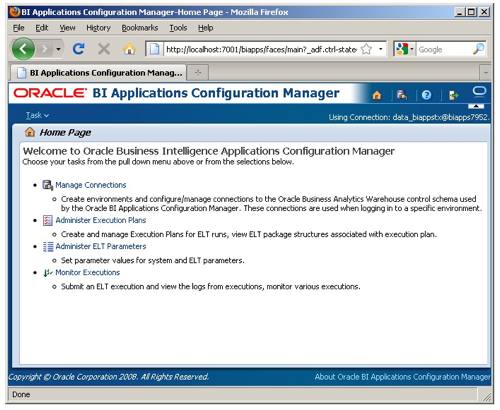The height and width of the screenshot is (410, 500).
Task: Collapse the header using the arrow
Action: [476, 106]
